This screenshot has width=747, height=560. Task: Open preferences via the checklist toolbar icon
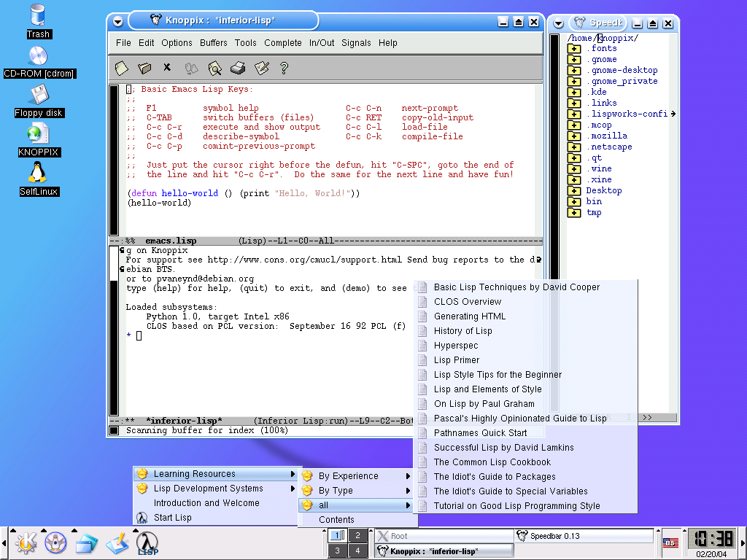pos(261,68)
